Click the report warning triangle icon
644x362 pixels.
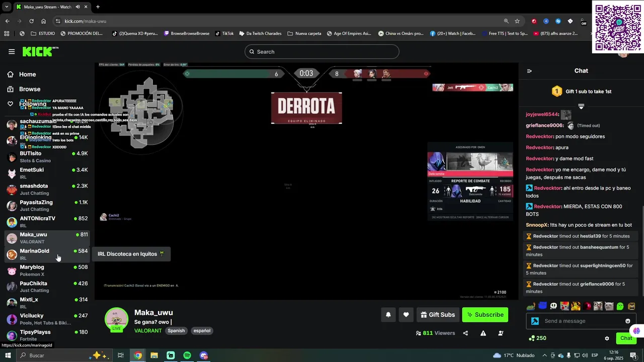(x=483, y=333)
